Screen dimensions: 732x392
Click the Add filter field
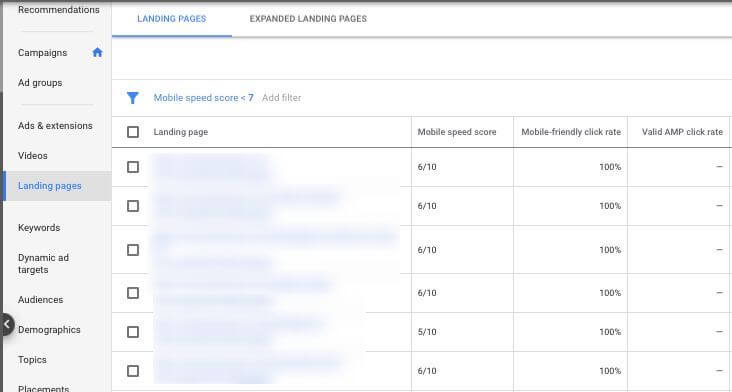(282, 98)
